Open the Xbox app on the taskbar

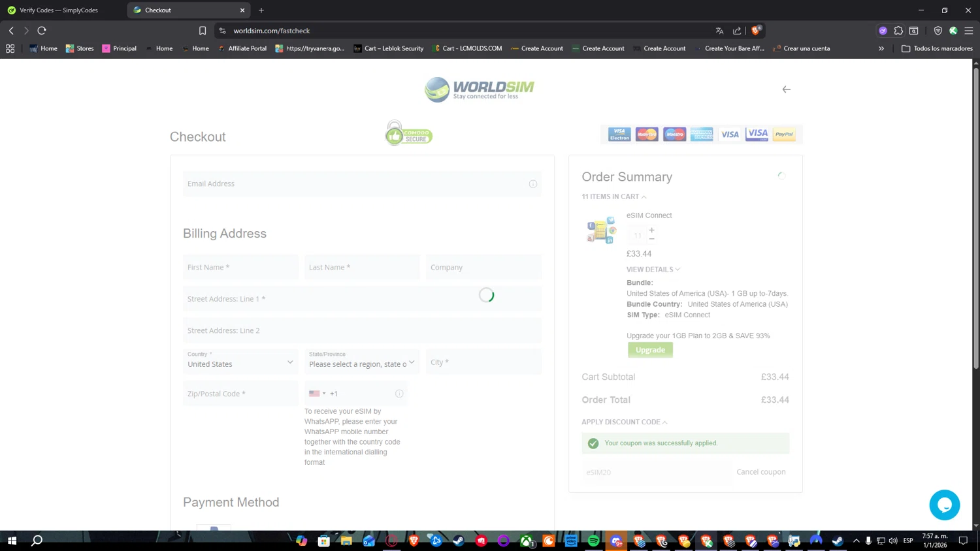(x=527, y=541)
